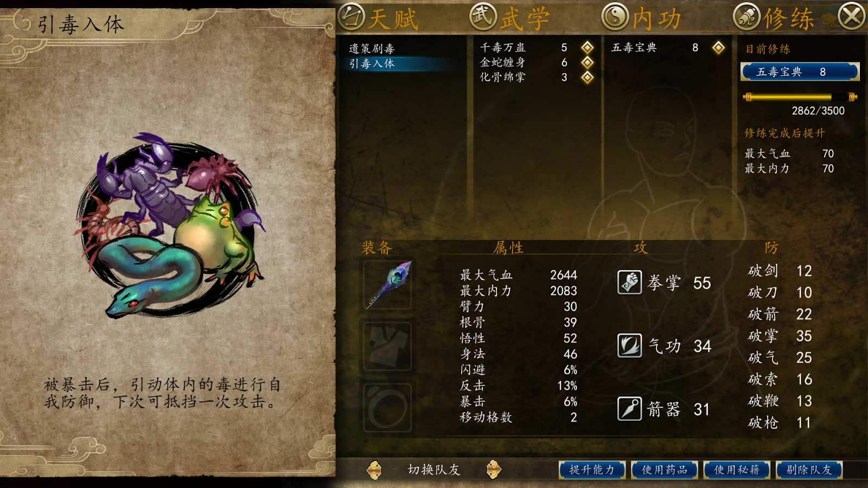Screen dimensions: 868x488
Task: Toggle diamond marker next to 五毒宝典
Action: click(718, 48)
